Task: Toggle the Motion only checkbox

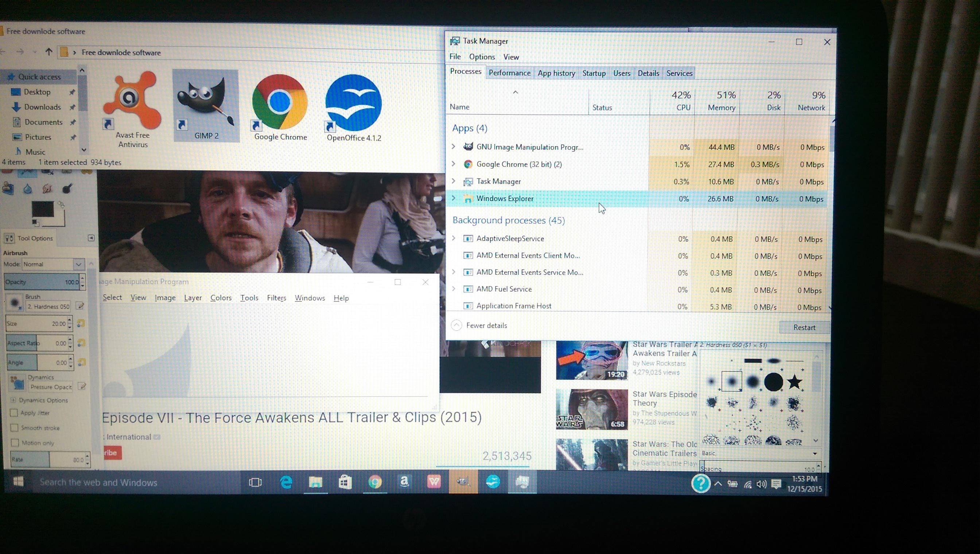Action: pyautogui.click(x=15, y=442)
